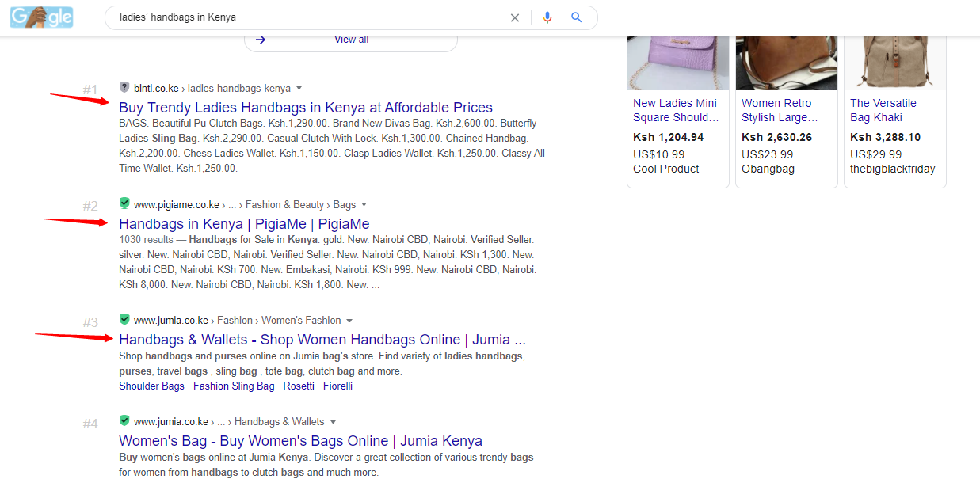Click the www.pigiame.co.ke breadcrumb URL
Screen dimensions: 980x483
(x=245, y=205)
